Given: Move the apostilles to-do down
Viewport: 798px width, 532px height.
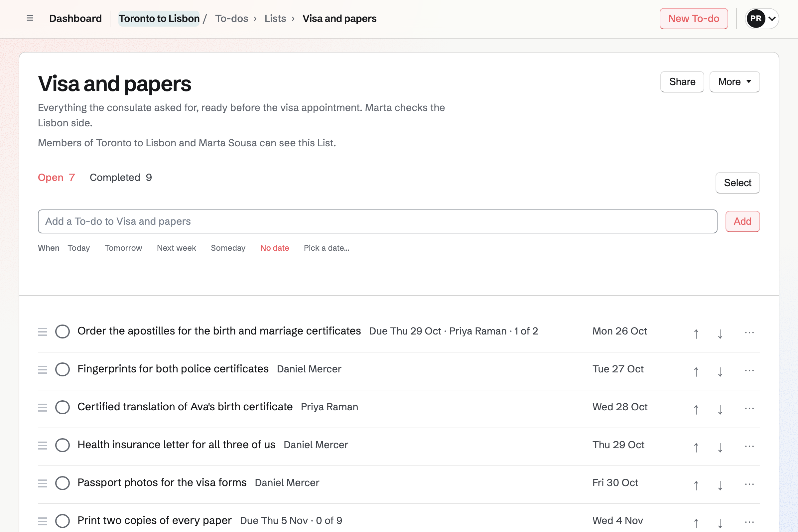Looking at the screenshot, I should pos(720,333).
